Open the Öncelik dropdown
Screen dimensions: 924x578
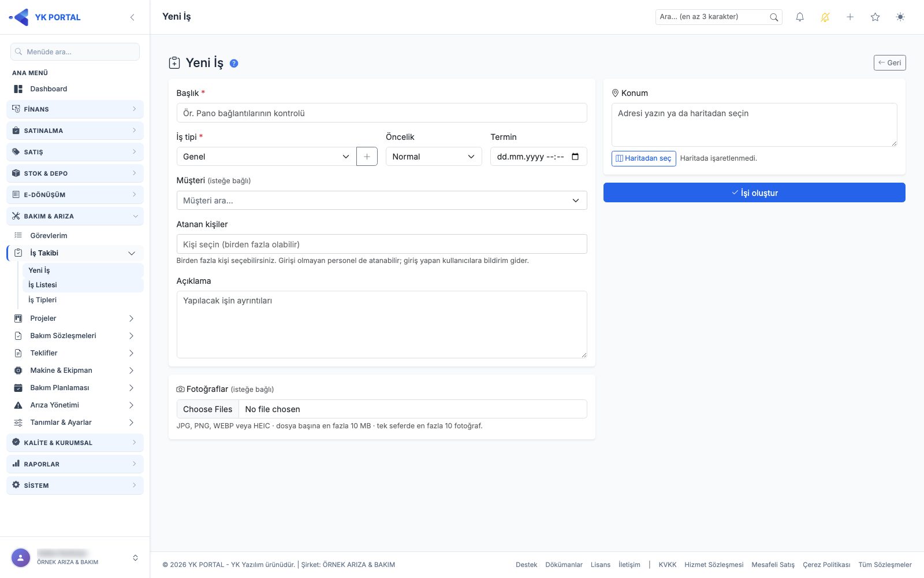point(434,157)
